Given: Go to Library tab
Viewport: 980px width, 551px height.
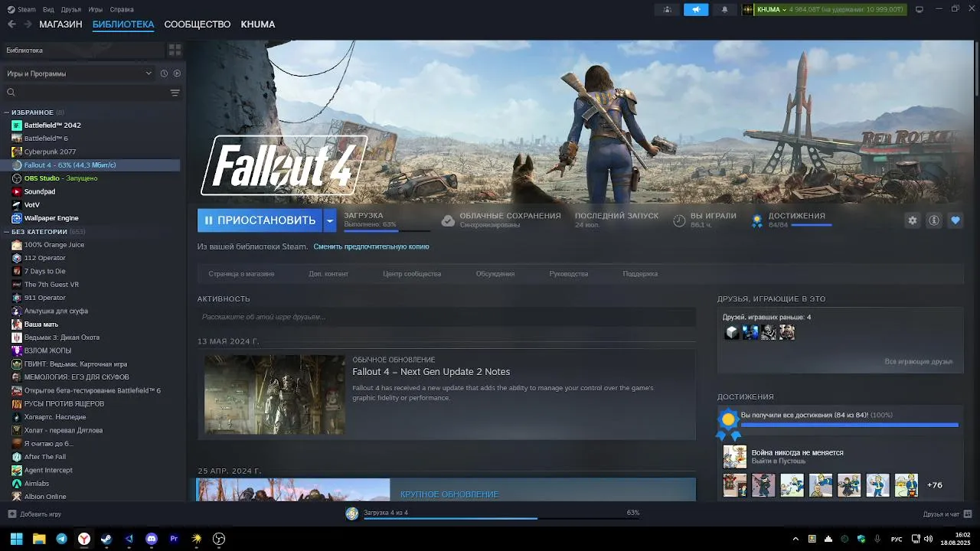Looking at the screenshot, I should 123,24.
